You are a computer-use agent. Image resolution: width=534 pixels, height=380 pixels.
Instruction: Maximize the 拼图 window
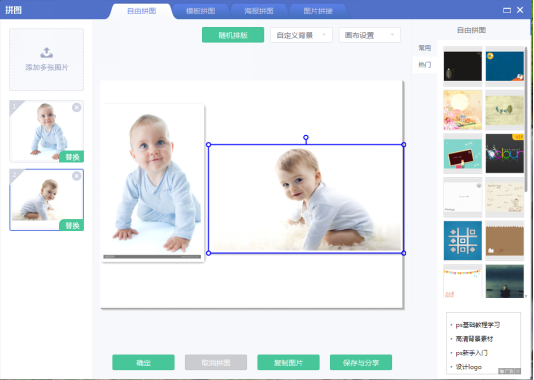[x=507, y=10]
